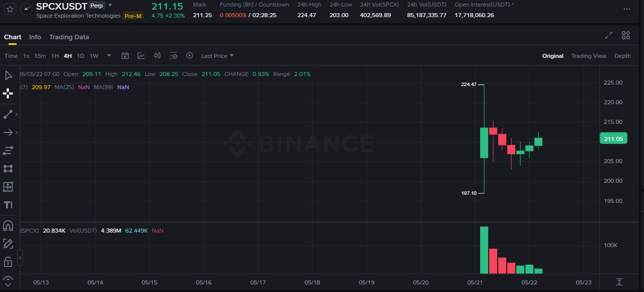Click the SPCX token logo icon
Screen dimensions: 644x292
27,9
